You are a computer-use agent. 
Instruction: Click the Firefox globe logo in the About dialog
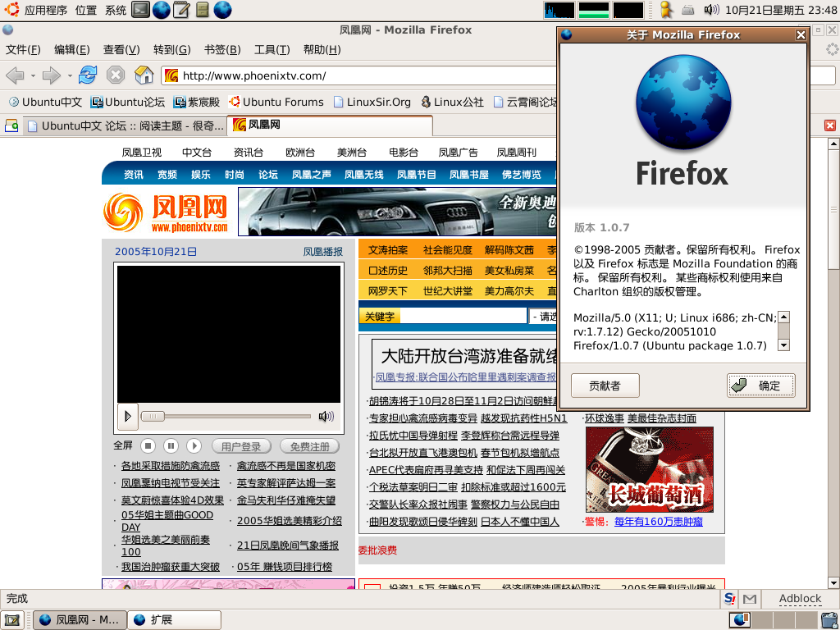[x=682, y=103]
